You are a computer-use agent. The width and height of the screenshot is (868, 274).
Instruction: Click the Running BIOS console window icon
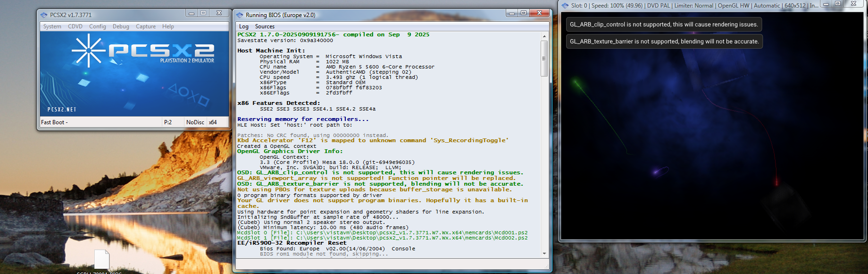point(240,15)
